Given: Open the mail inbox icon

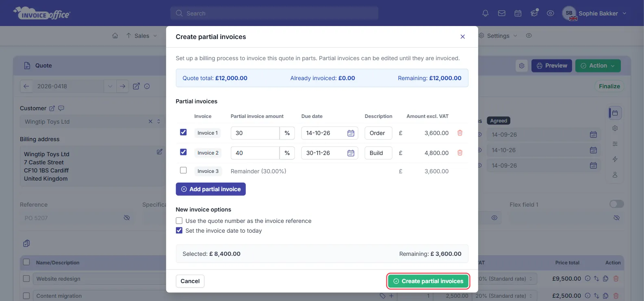Looking at the screenshot, I should point(502,13).
